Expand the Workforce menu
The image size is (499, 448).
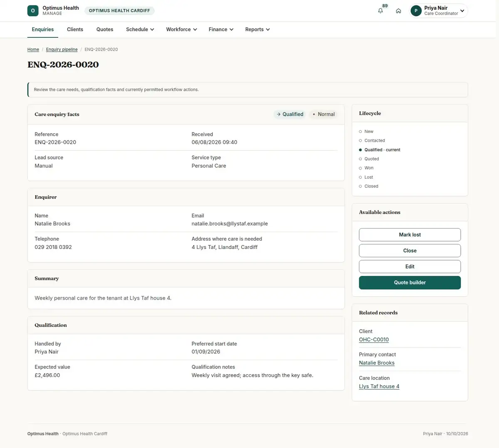pos(181,30)
